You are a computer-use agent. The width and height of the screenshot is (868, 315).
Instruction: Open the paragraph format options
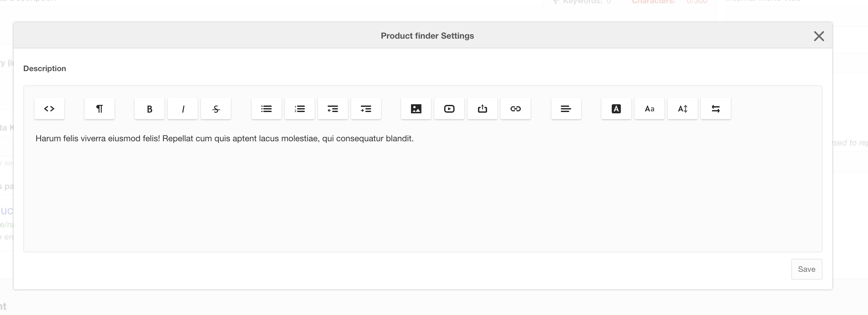tap(99, 109)
